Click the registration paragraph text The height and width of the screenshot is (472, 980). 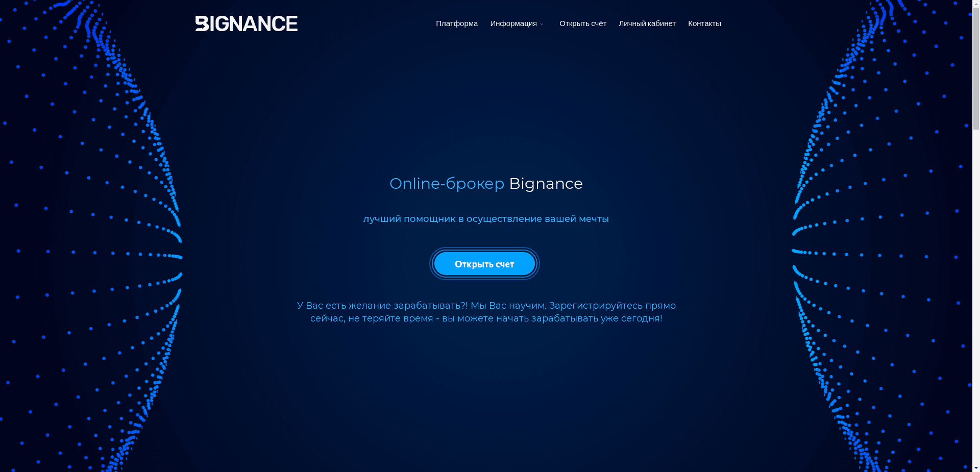point(486,311)
